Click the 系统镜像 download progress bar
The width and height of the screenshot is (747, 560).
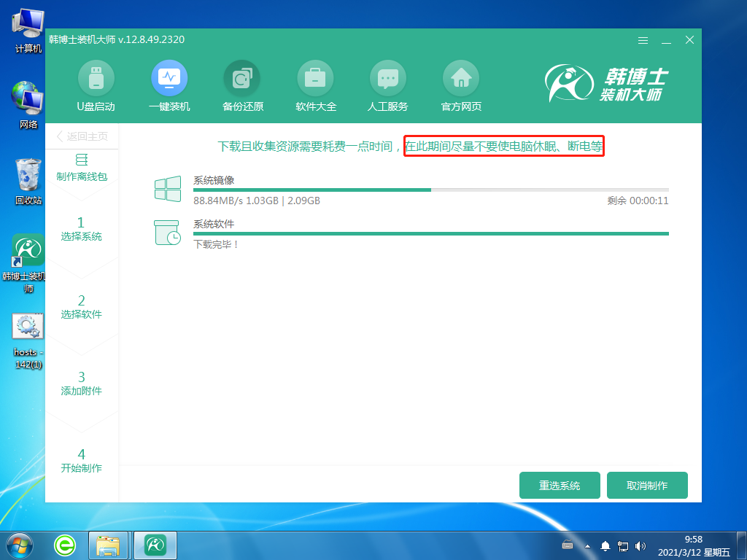pyautogui.click(x=430, y=190)
